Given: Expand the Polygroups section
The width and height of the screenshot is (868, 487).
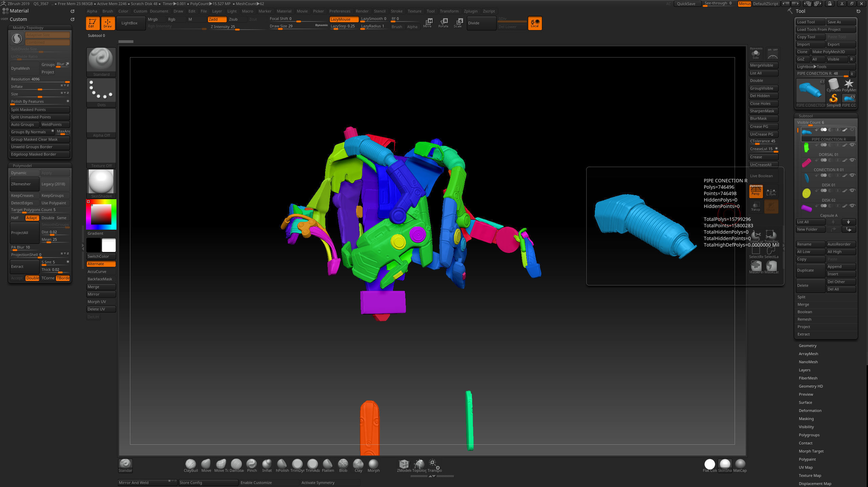Looking at the screenshot, I should (809, 435).
